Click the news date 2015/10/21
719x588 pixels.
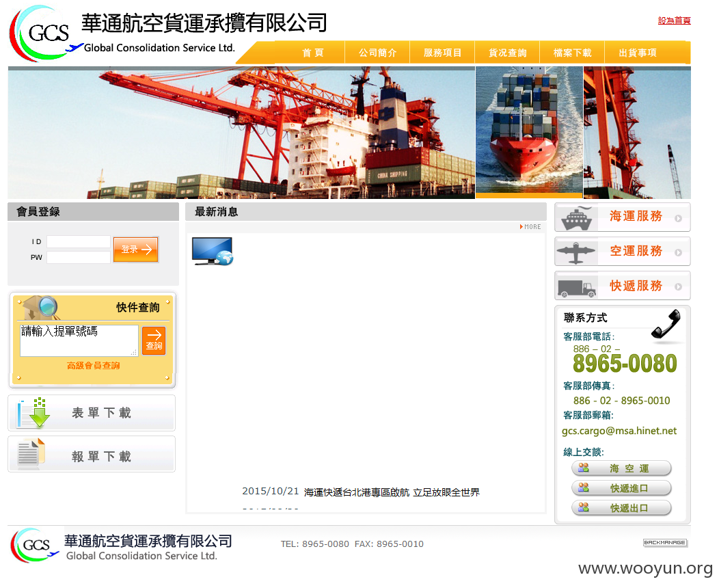coord(271,491)
